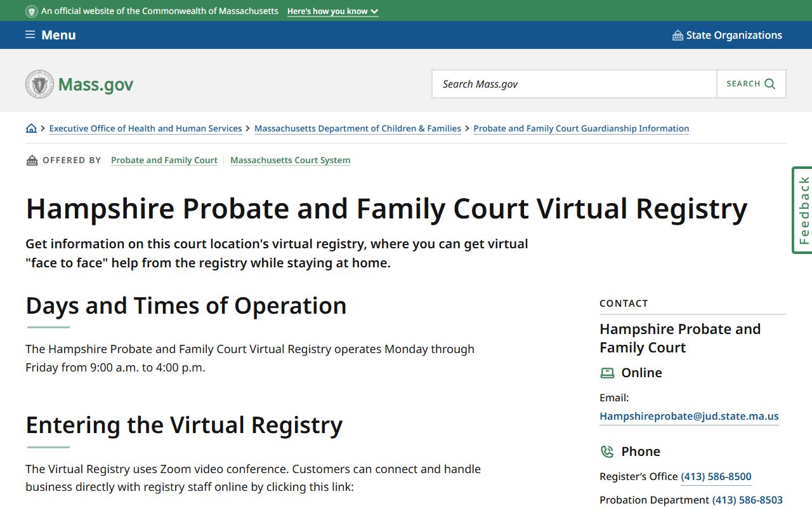The image size is (812, 508).
Task: Click the home icon in the breadcrumb
Action: click(31, 128)
